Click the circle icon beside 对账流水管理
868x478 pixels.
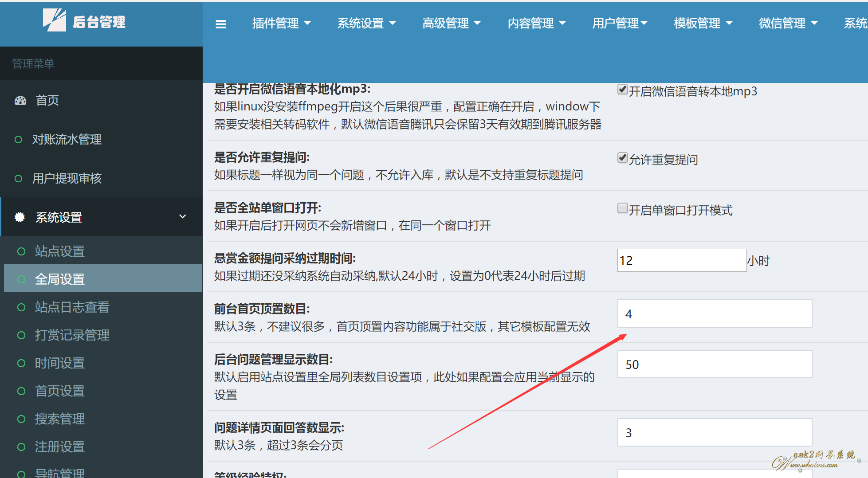[x=18, y=140]
